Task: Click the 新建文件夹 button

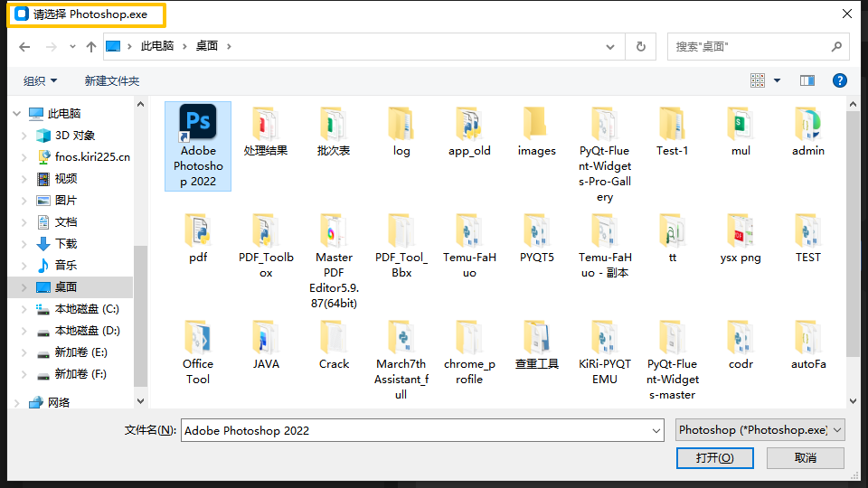Action: 112,80
